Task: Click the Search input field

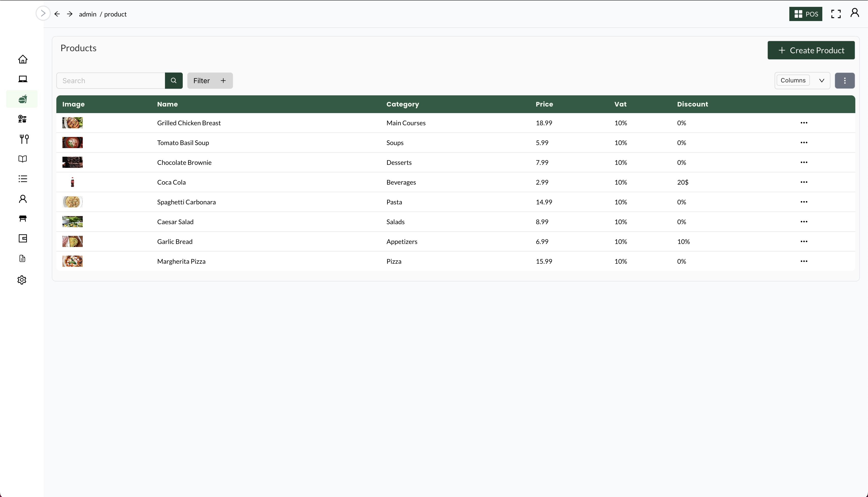Action: click(111, 81)
